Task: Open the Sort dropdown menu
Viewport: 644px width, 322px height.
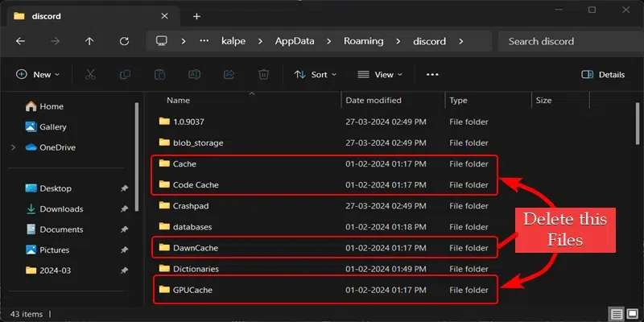Action: click(315, 74)
